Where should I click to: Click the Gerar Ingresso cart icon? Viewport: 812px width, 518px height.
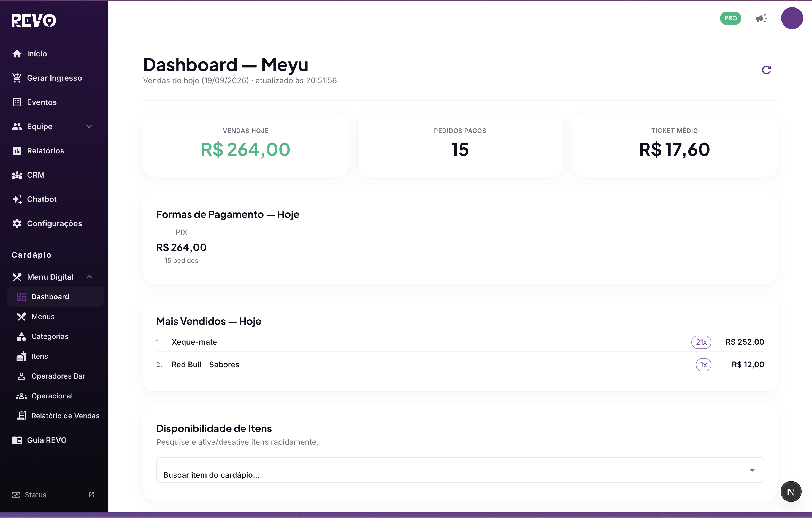17,78
